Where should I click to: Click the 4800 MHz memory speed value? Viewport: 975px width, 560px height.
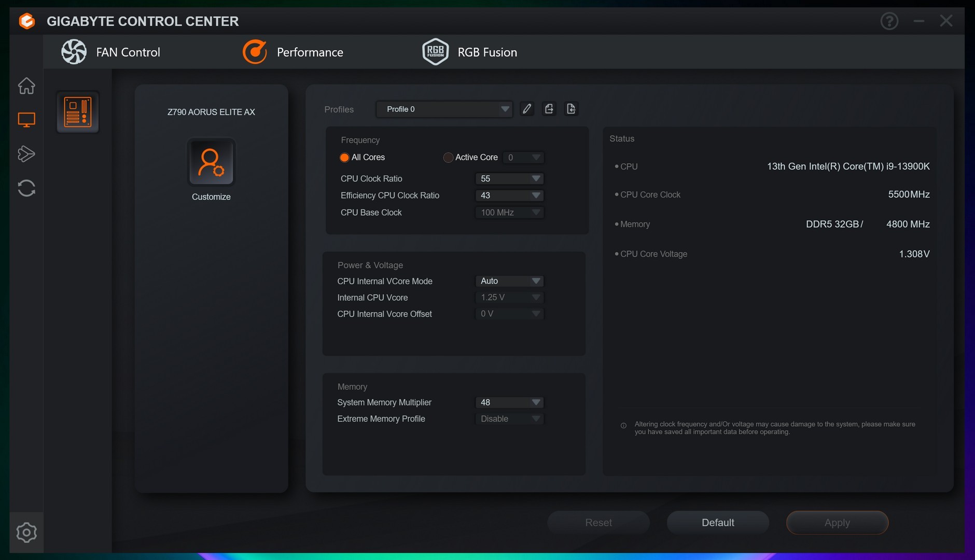pos(908,224)
